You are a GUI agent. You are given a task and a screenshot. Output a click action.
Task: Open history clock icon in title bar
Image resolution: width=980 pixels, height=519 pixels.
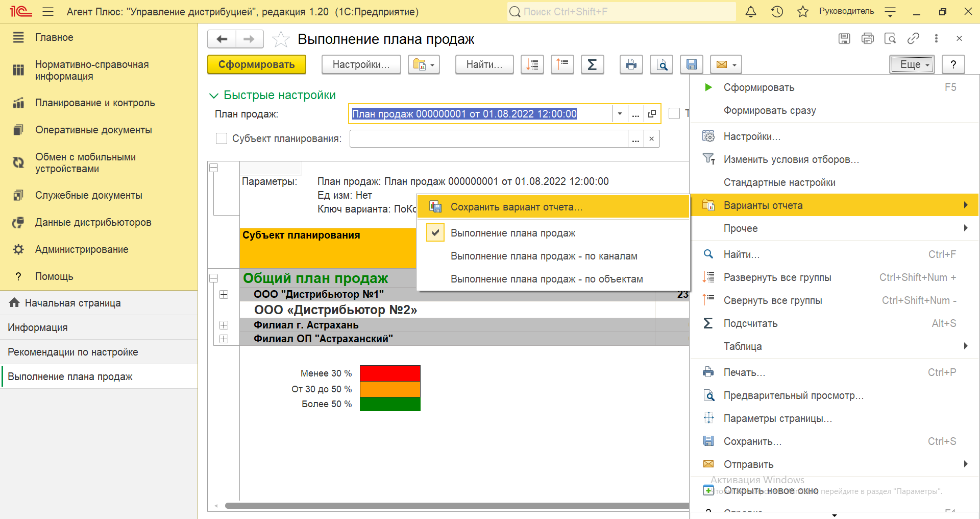coord(777,12)
